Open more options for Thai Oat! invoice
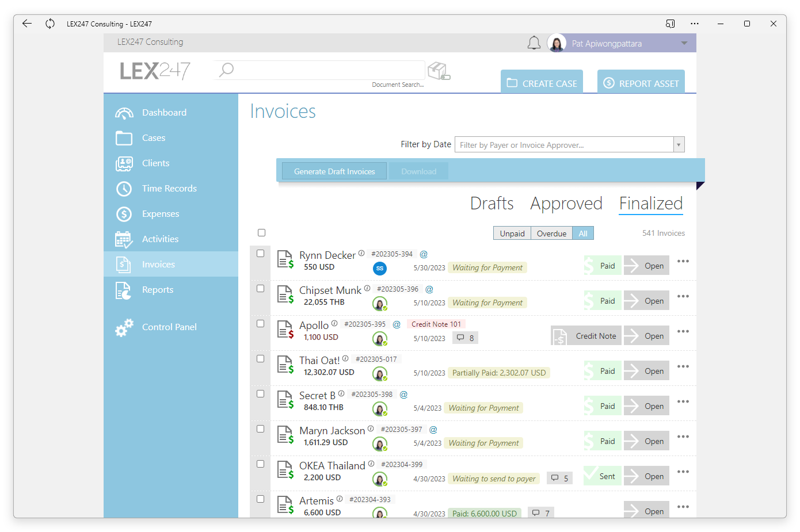800x532 pixels. click(x=683, y=366)
